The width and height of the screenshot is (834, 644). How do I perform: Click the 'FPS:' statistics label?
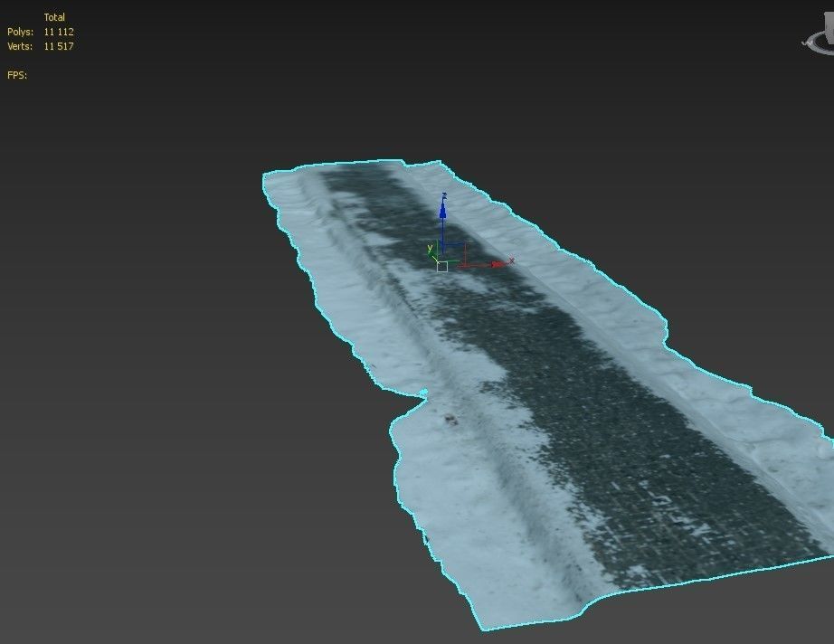point(17,75)
